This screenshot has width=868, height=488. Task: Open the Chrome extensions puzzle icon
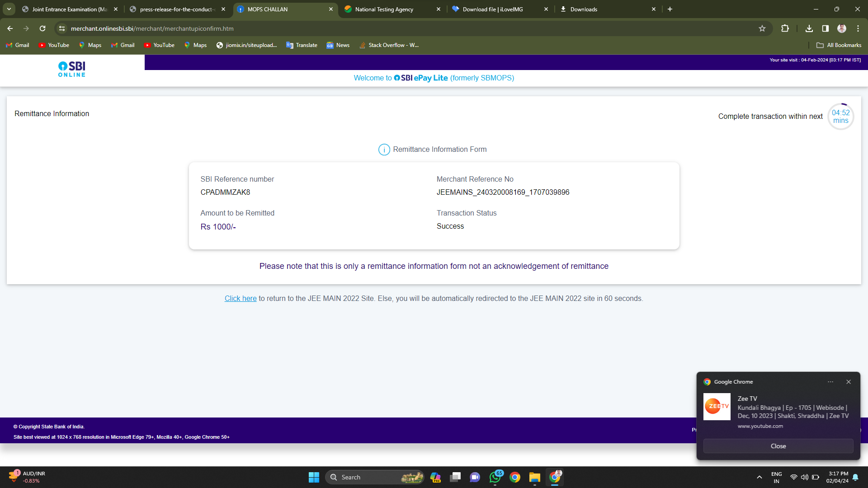pos(785,28)
